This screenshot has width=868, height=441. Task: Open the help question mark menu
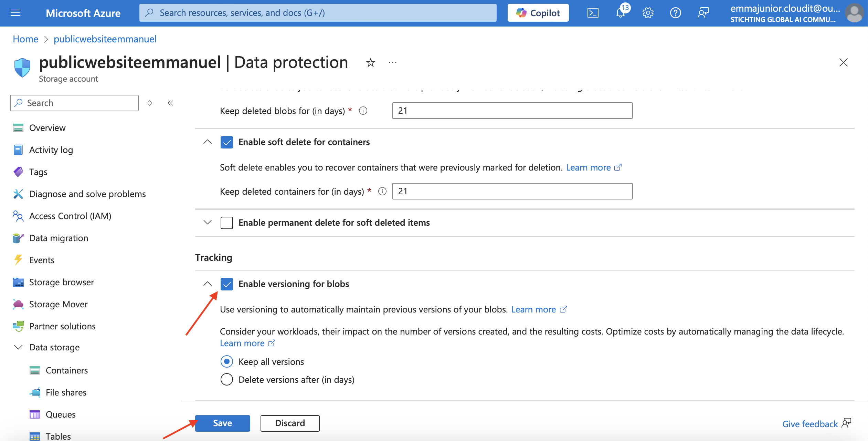(675, 13)
